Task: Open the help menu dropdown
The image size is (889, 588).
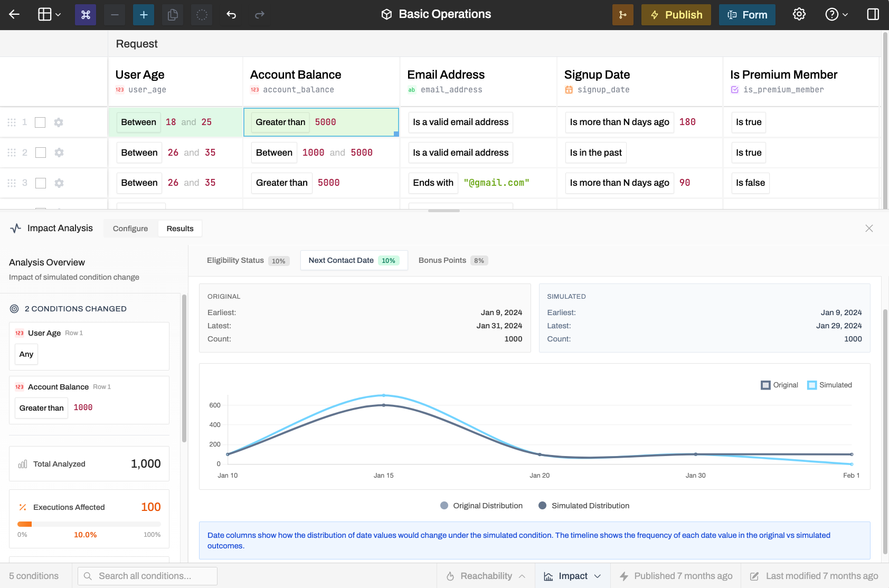Action: pyautogui.click(x=837, y=14)
